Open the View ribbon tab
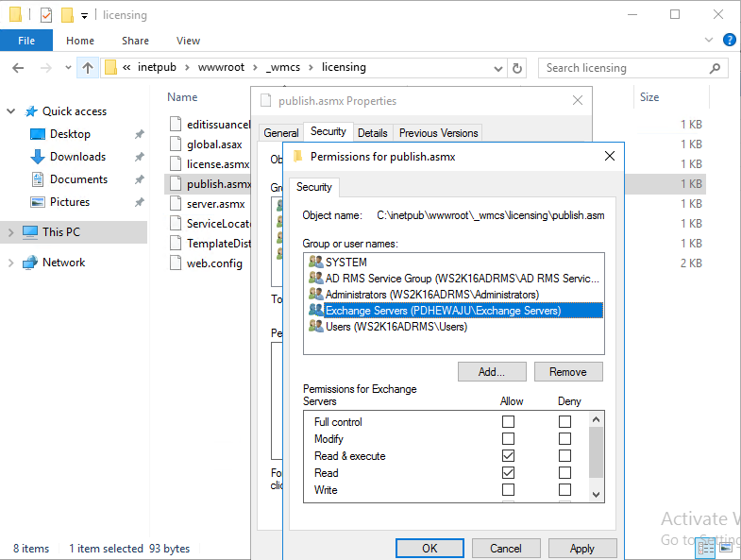The width and height of the screenshot is (741, 560). pyautogui.click(x=188, y=41)
